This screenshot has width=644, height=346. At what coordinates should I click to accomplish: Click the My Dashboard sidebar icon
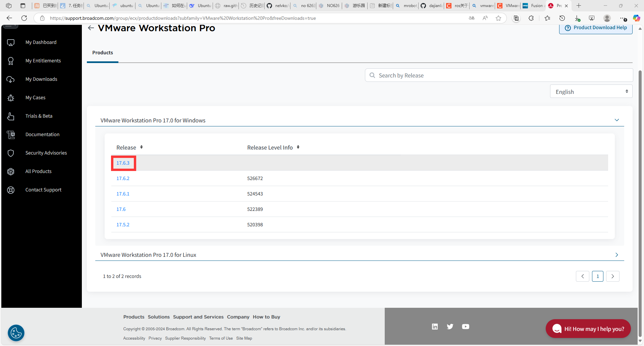click(x=11, y=43)
